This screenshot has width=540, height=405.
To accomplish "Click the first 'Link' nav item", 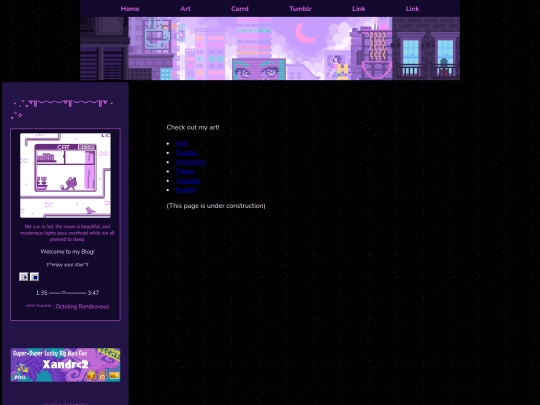I will tap(359, 9).
